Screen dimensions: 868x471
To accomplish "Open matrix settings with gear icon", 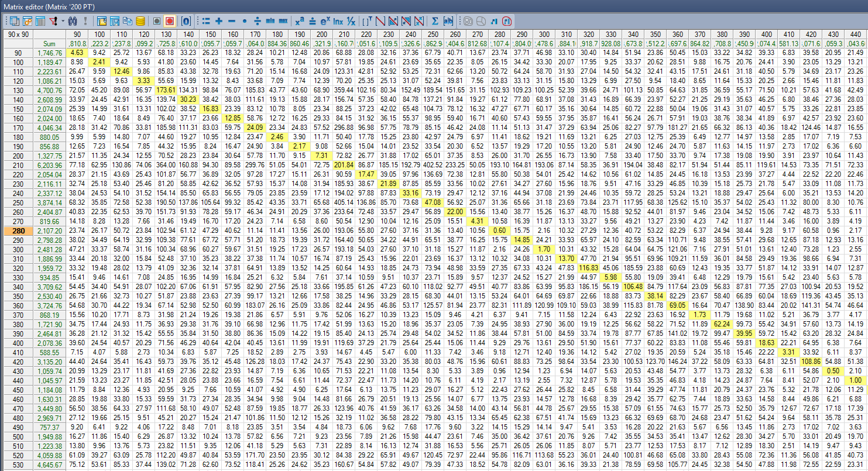I will (x=28, y=21).
